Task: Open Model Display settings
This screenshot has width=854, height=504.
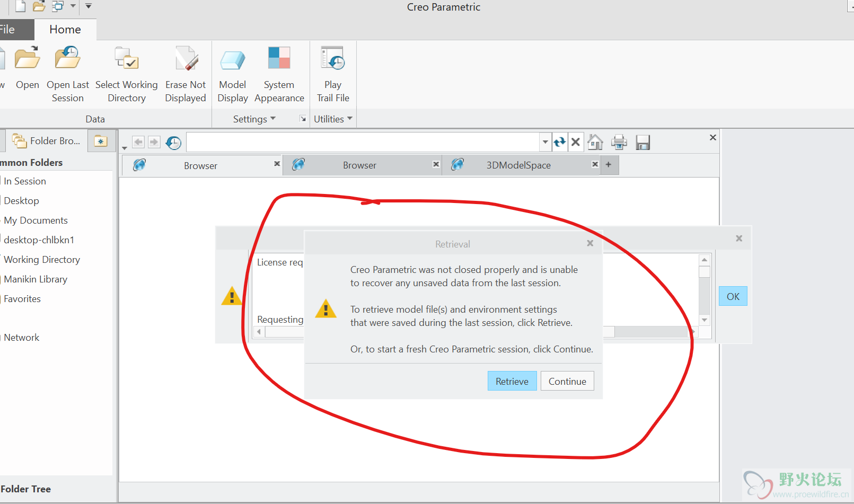Action: coord(233,74)
